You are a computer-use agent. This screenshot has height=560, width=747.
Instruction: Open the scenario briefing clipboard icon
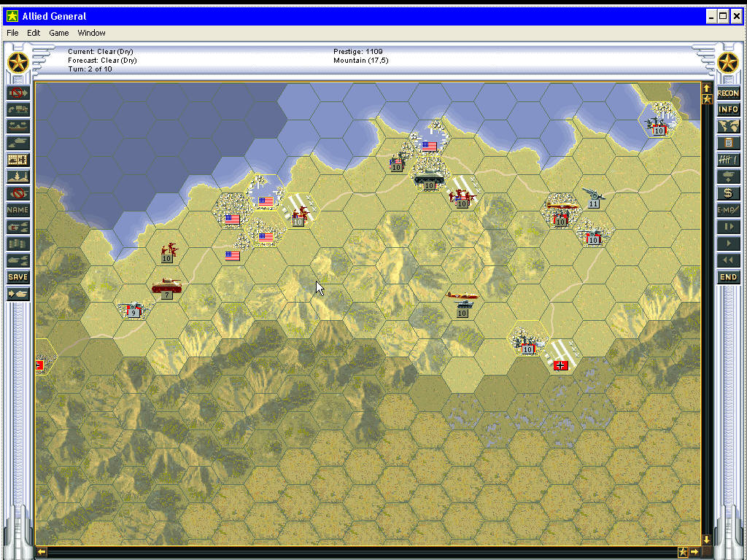pyautogui.click(x=729, y=143)
